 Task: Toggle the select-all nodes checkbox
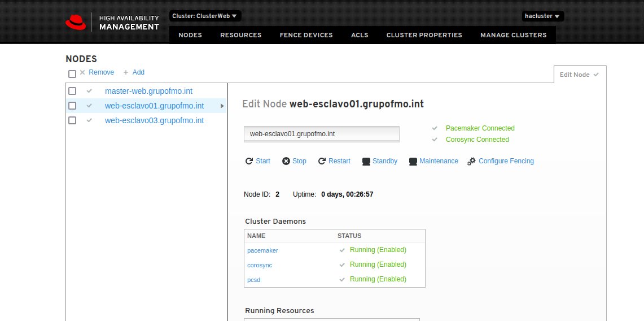click(x=72, y=74)
